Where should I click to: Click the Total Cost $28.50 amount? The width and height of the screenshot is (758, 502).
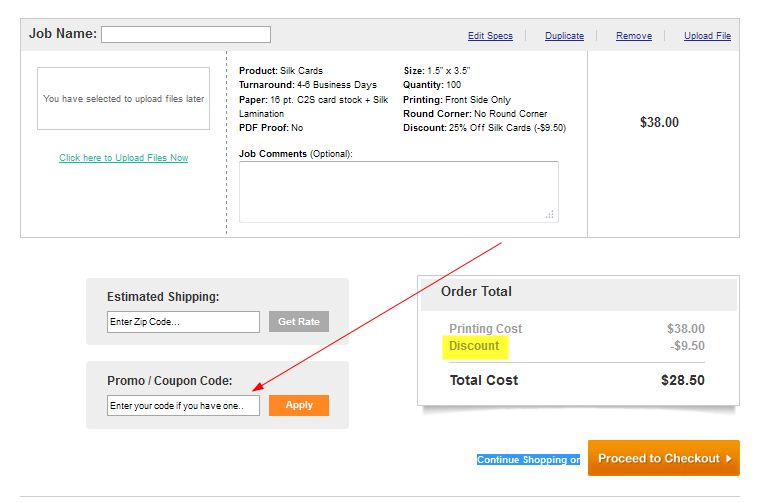click(x=683, y=380)
